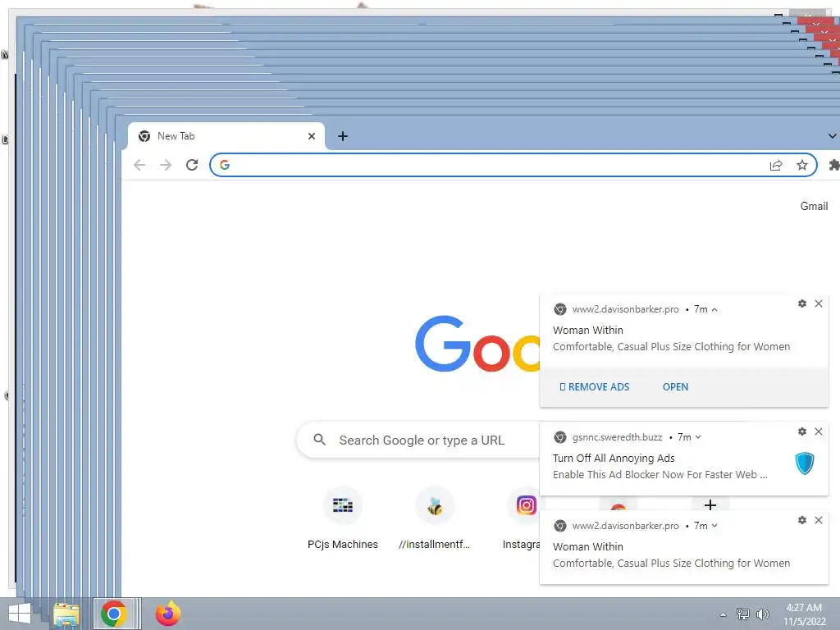Share this page from the address bar
The image size is (840, 630).
click(x=776, y=165)
